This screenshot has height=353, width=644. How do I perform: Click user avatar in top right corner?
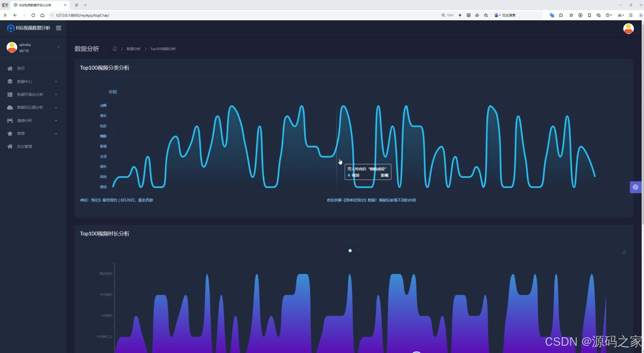[628, 28]
